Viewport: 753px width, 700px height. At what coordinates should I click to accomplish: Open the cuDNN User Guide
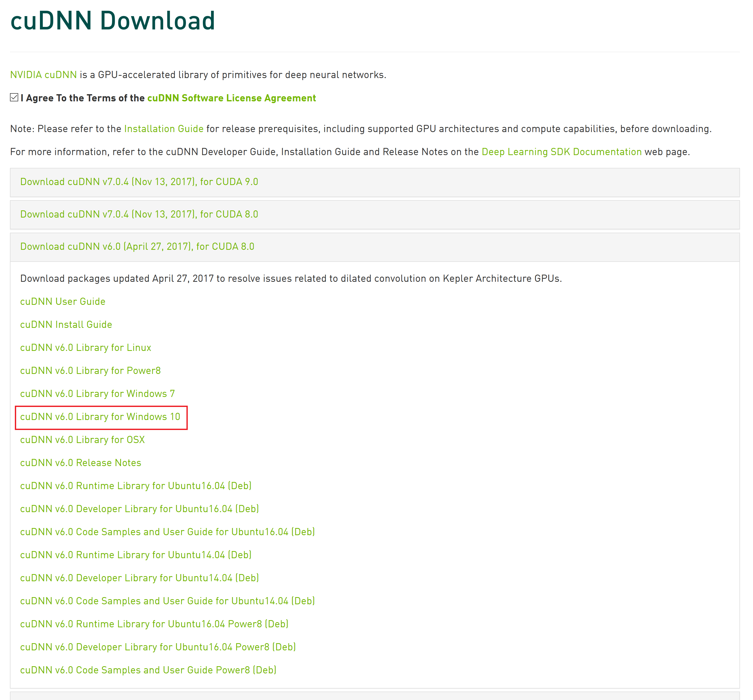coord(63,301)
